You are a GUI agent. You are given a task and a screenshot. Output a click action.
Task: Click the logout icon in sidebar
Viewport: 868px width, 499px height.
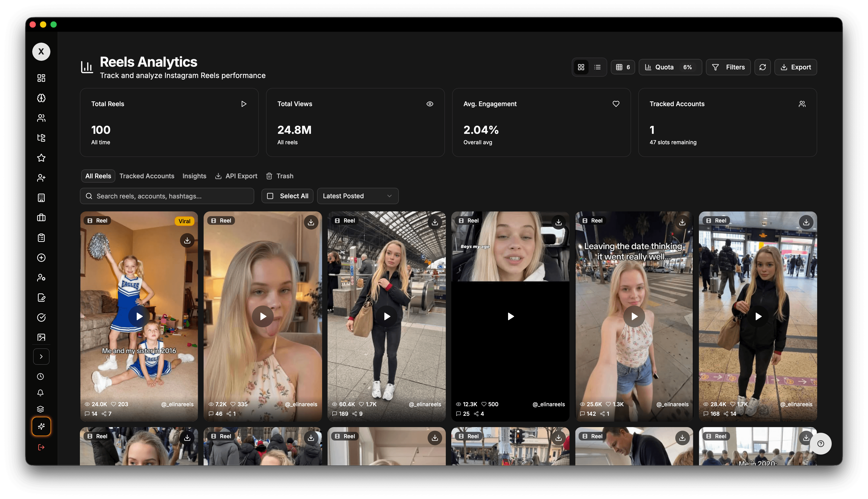pyautogui.click(x=41, y=447)
